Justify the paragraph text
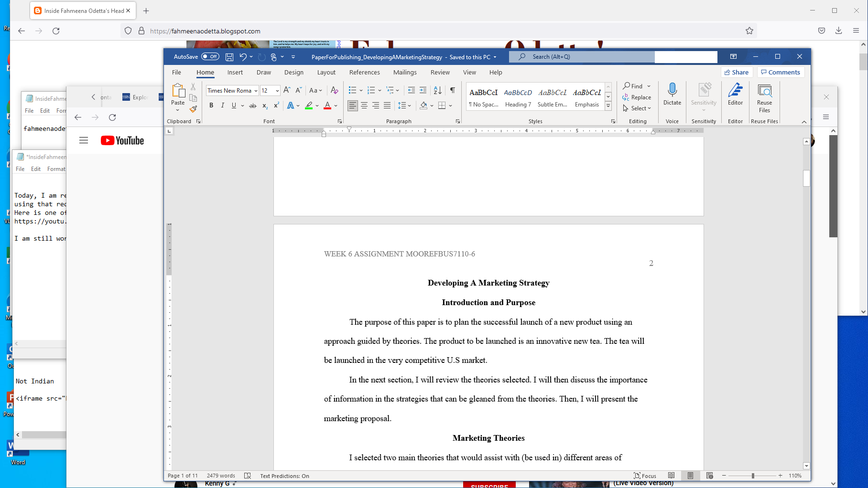 tap(387, 106)
